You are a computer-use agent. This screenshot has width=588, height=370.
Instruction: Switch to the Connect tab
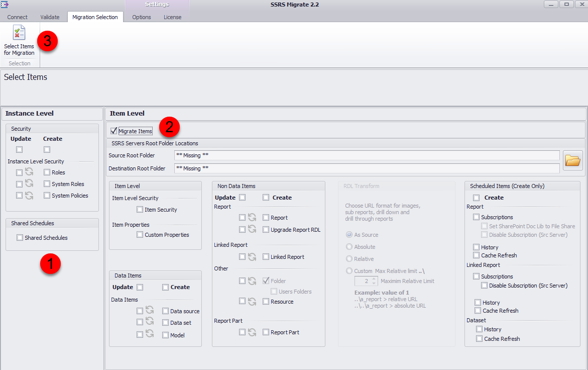[17, 17]
